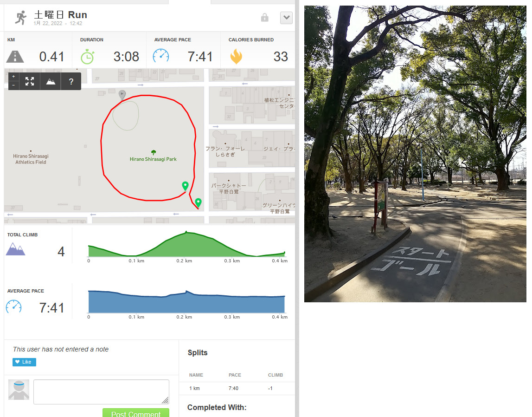Click the Hirano Shirasagi Park map label
532x417 pixels.
coord(153,159)
